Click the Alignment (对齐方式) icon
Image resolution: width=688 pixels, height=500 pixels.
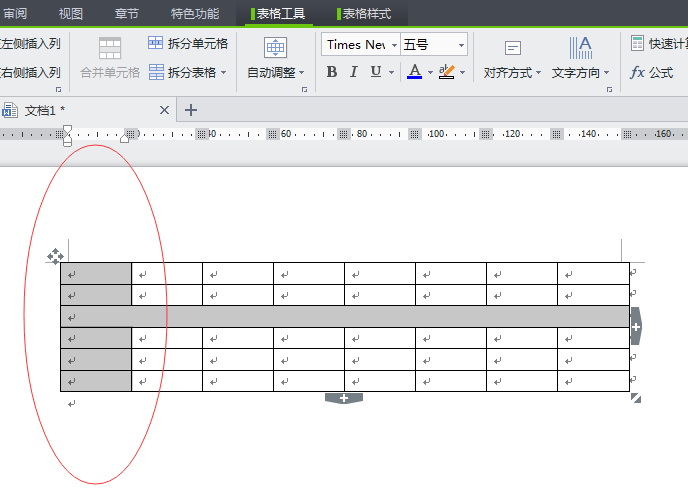pos(512,48)
